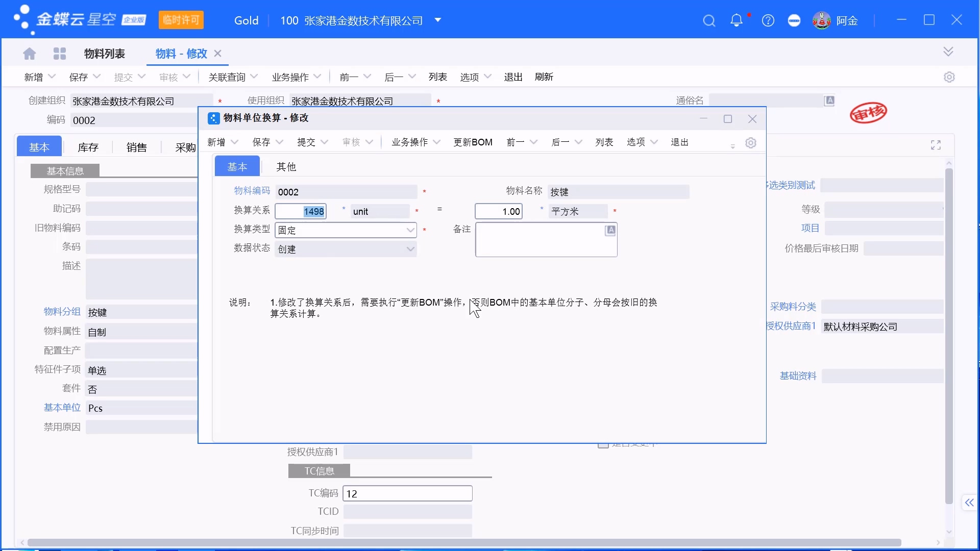Open user avatar 阿金

pyautogui.click(x=822, y=20)
